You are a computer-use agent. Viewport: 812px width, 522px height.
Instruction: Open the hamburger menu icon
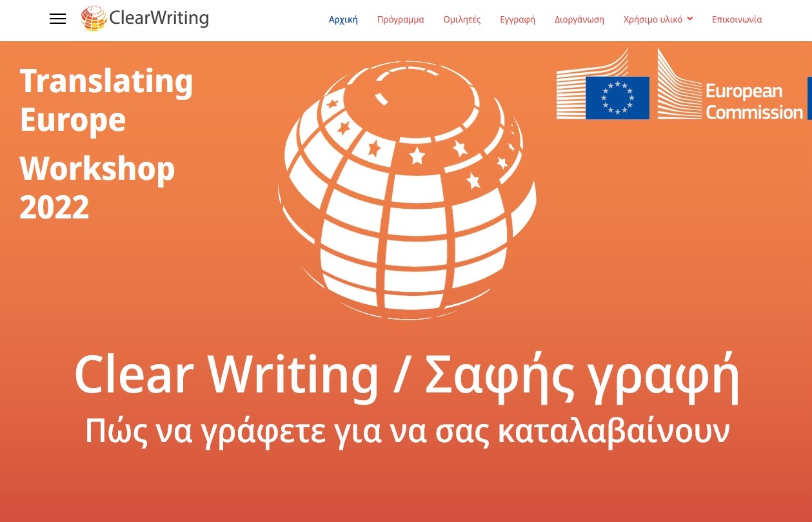coord(57,19)
